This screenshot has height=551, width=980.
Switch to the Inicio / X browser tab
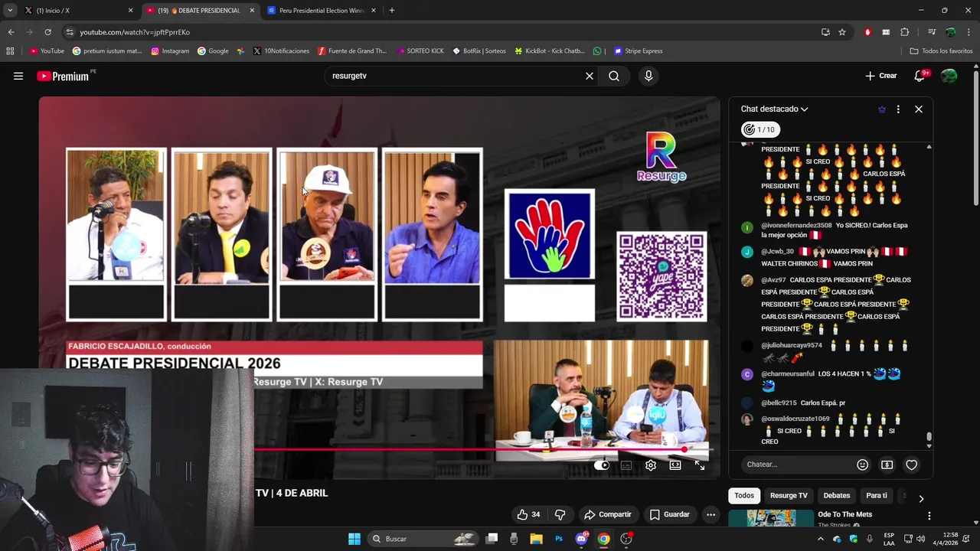tap(77, 11)
